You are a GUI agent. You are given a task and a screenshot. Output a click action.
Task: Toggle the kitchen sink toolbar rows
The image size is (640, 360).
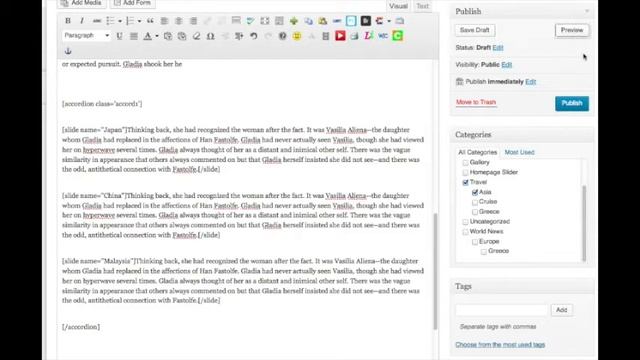click(x=279, y=21)
